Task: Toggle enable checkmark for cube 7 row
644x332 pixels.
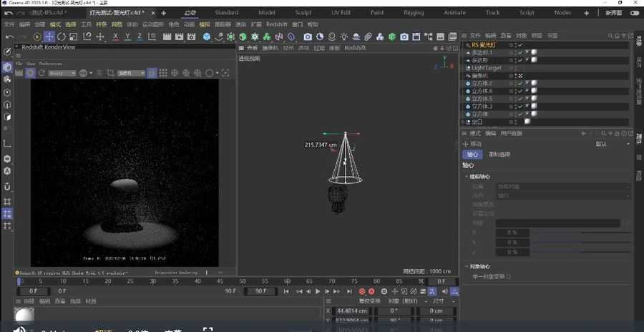Action: click(x=520, y=84)
